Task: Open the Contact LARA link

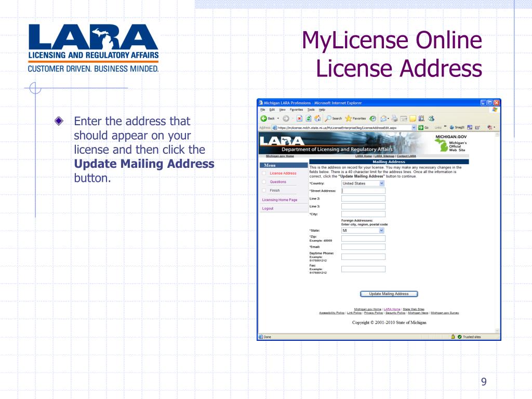Action: (406, 156)
